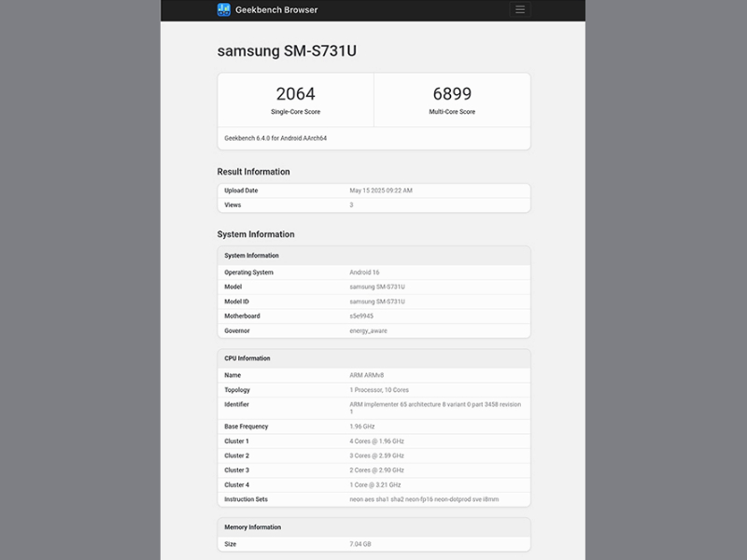The image size is (747, 560).
Task: Click the Multi-Core Score label
Action: [452, 112]
